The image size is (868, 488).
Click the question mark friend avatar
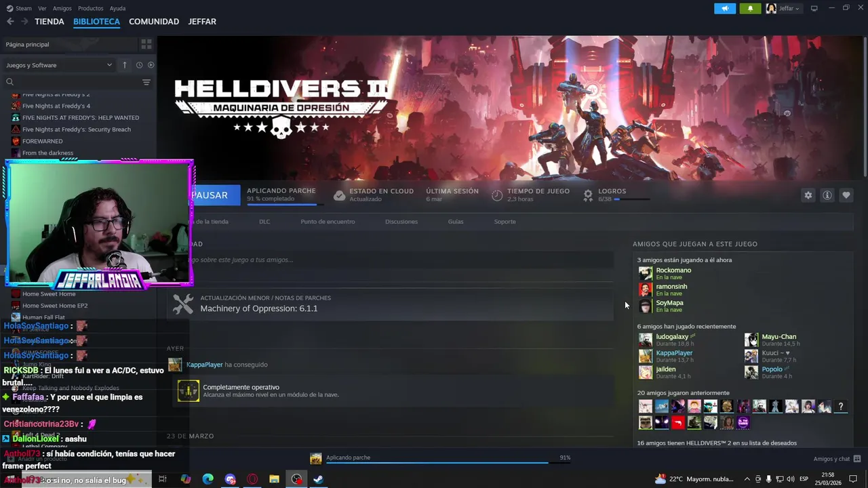click(841, 407)
